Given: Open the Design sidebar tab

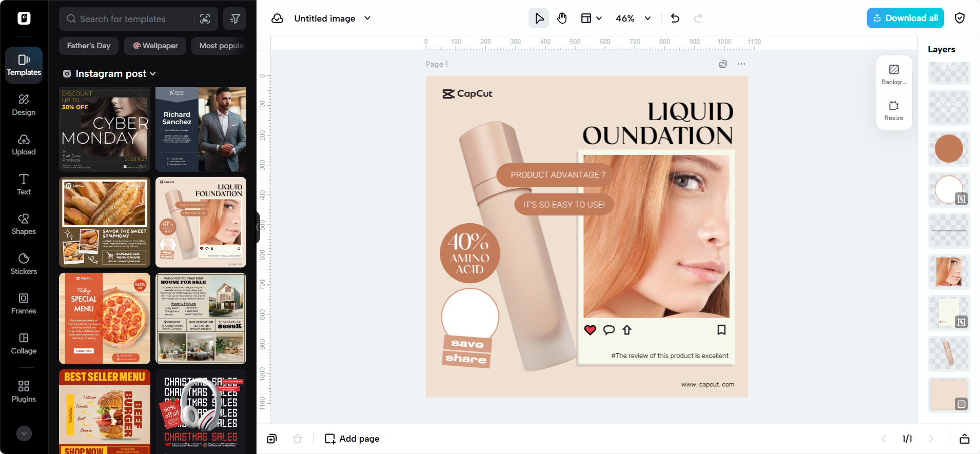Looking at the screenshot, I should [24, 105].
